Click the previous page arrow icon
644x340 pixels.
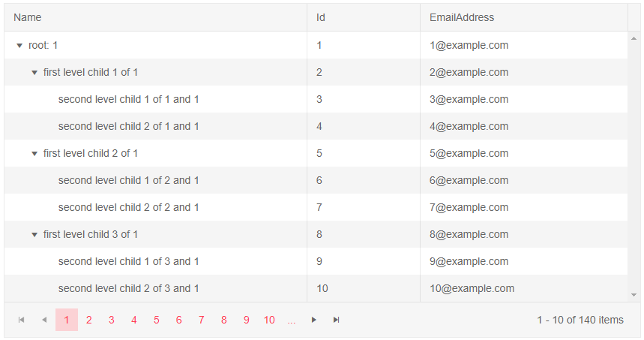click(x=44, y=320)
